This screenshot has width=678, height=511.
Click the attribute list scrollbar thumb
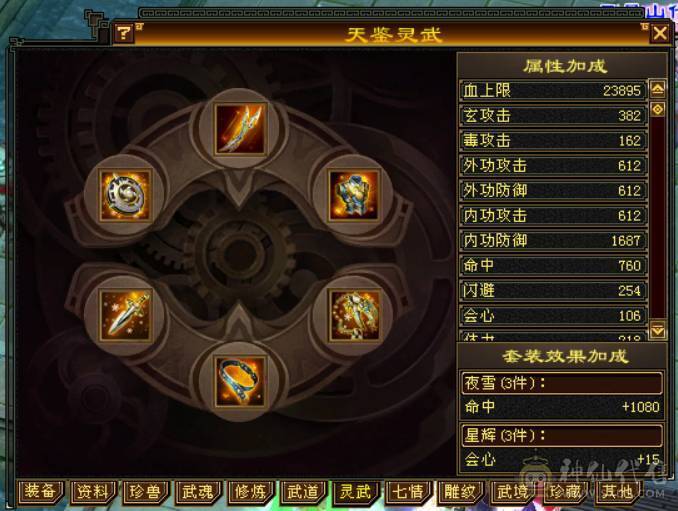(658, 109)
